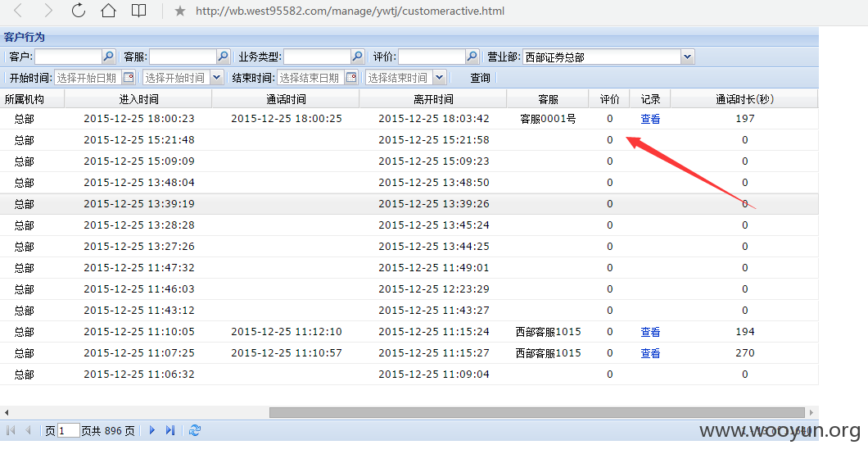
Task: Reload the page with the refresh icon
Action: [79, 10]
